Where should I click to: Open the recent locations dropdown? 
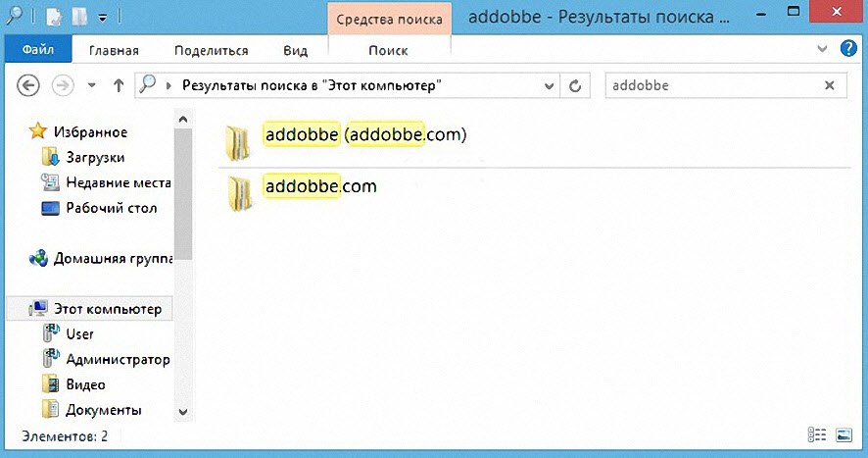pos(92,85)
